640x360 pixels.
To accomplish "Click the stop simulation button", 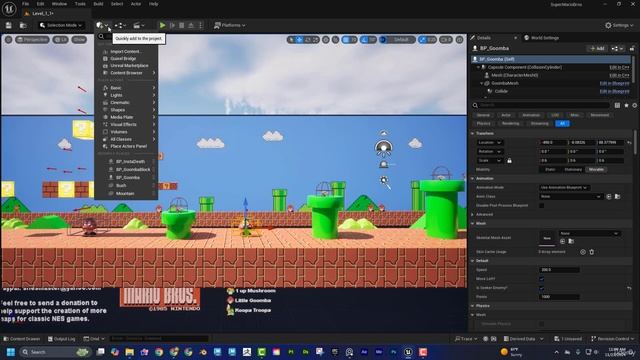I will (x=182, y=25).
